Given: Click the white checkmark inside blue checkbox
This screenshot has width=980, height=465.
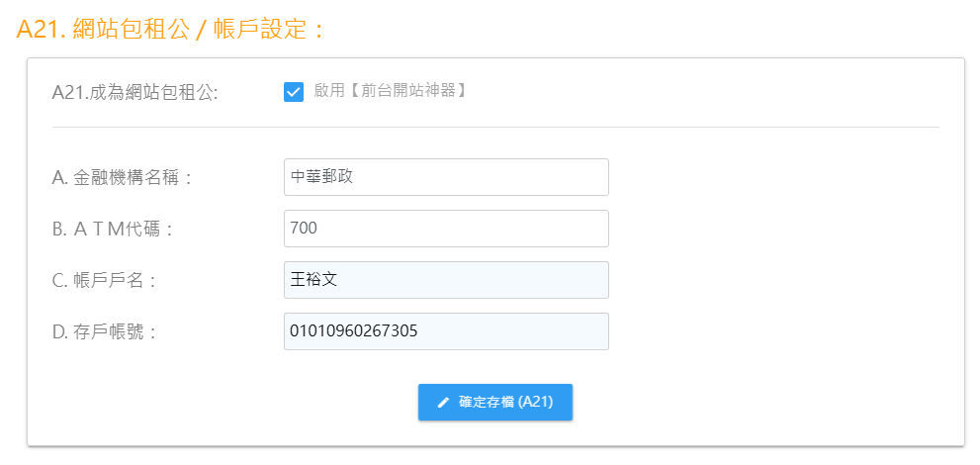Looking at the screenshot, I should click(x=294, y=92).
